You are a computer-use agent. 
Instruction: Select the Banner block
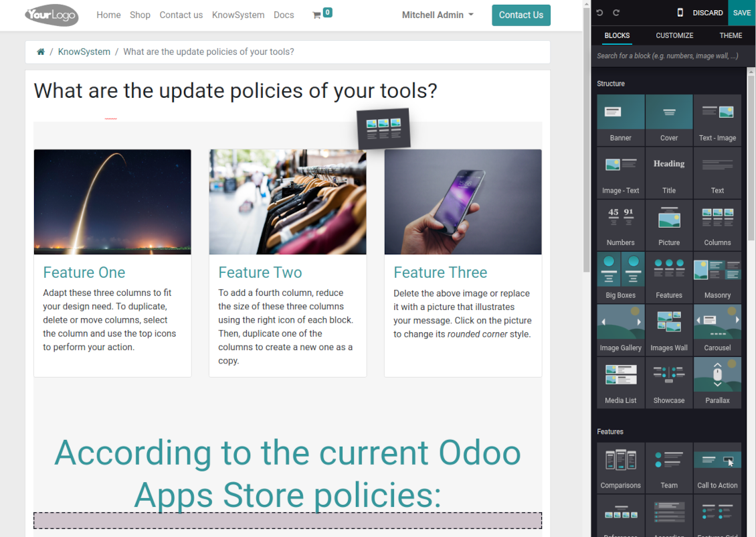point(620,120)
